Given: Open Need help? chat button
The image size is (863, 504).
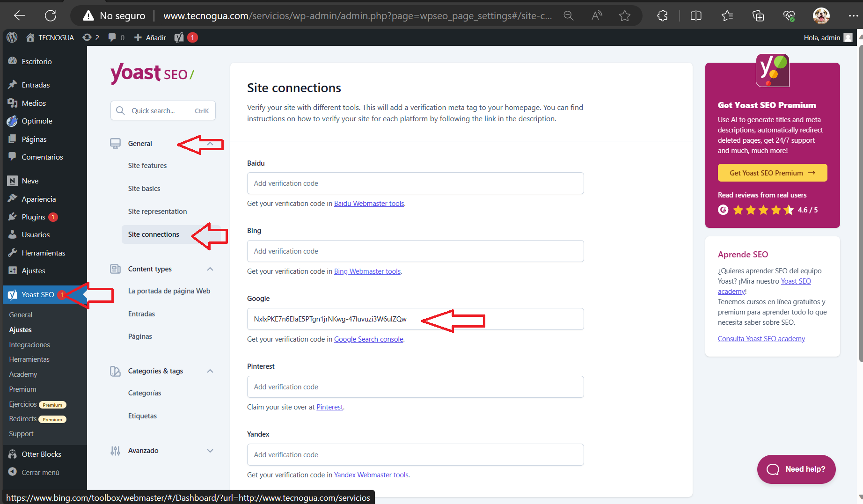Looking at the screenshot, I should (796, 469).
